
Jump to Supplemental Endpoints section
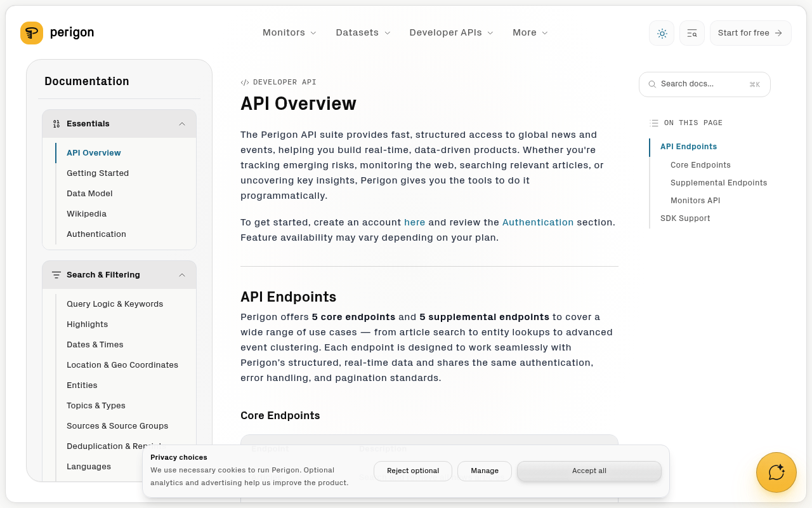(719, 183)
